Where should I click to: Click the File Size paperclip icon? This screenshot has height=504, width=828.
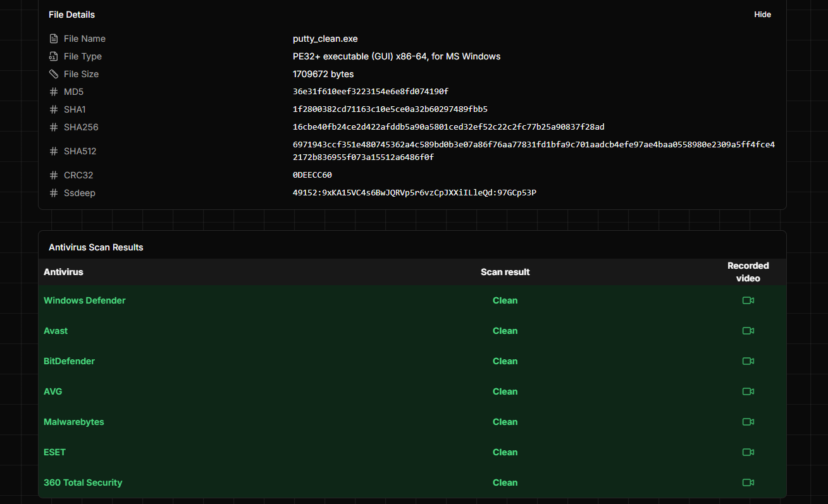54,74
